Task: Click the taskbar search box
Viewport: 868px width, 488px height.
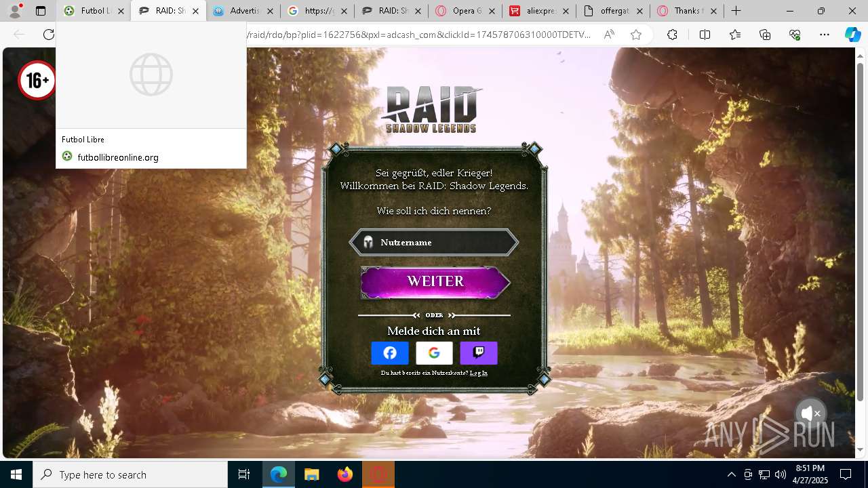Action: pos(130,474)
